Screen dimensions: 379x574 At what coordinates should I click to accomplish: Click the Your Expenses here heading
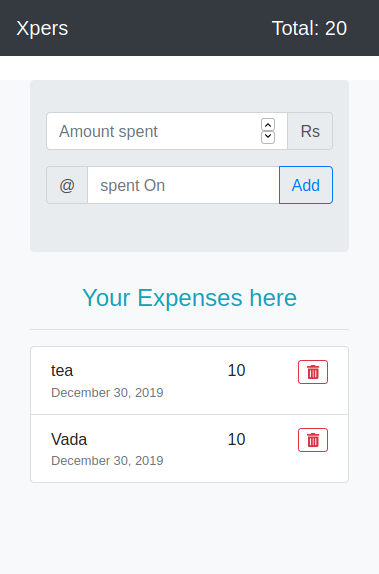click(x=189, y=298)
